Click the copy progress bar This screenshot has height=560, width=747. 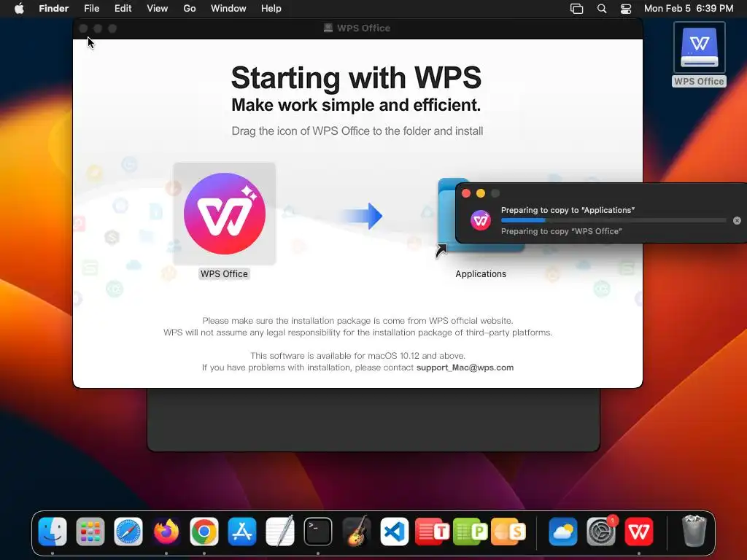pyautogui.click(x=614, y=220)
